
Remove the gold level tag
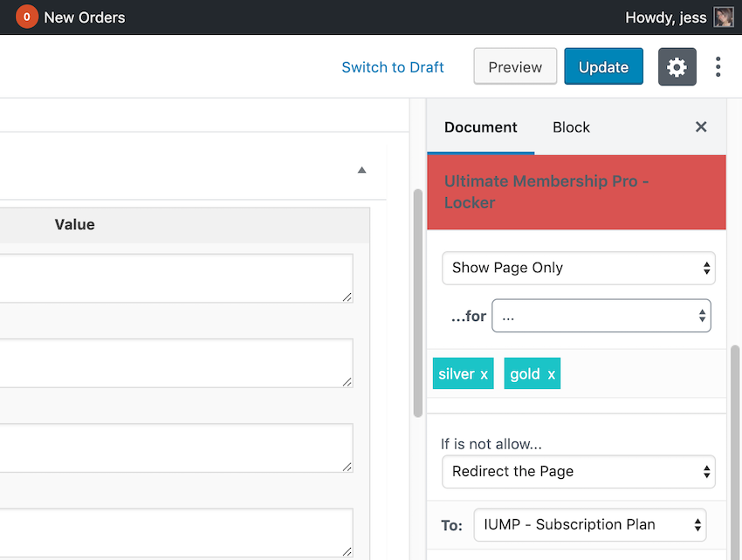tap(552, 374)
